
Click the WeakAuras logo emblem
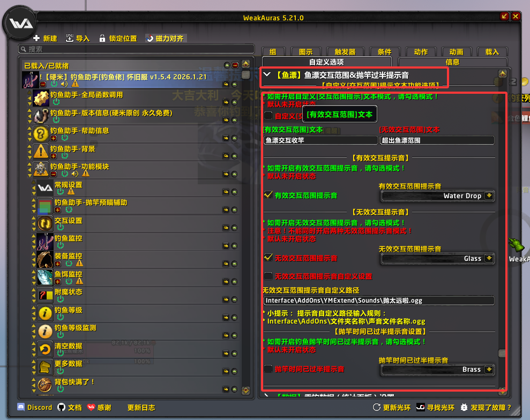coord(20,24)
